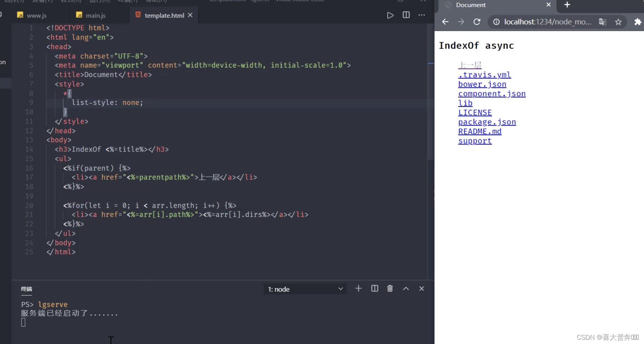The image size is (644, 344).
Task: Select the Document browser tab
Action: [497, 5]
